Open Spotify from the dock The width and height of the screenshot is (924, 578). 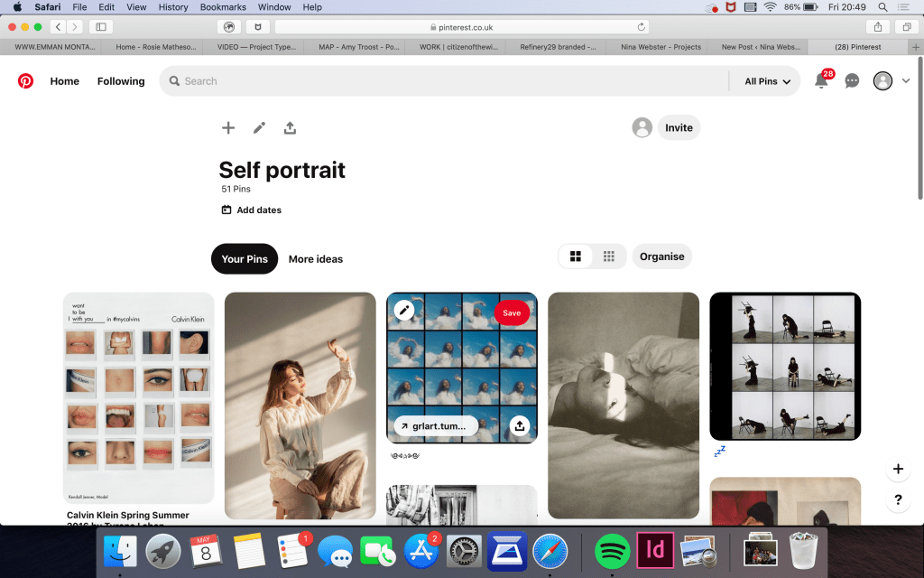click(x=613, y=549)
